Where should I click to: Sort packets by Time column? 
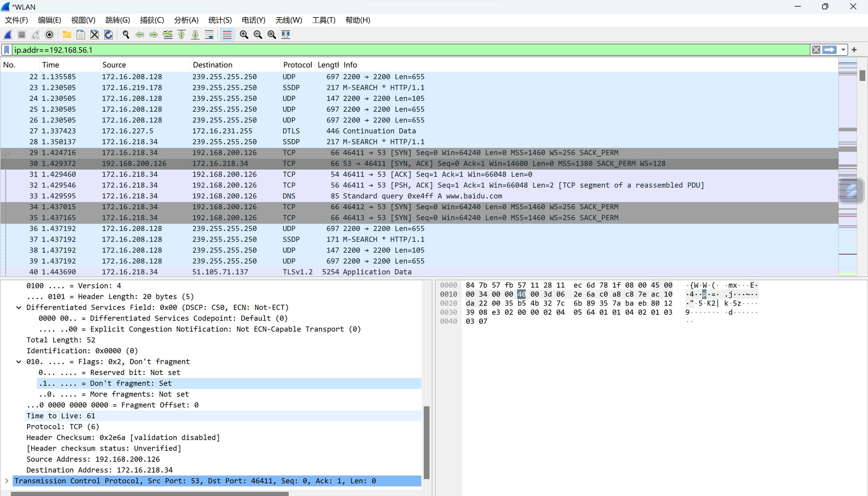tap(70, 65)
